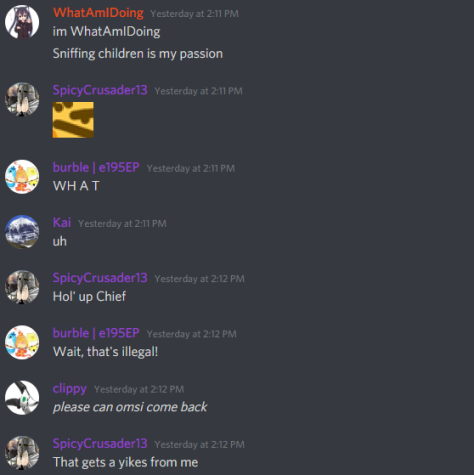Click SpicyCrusader13's avatar beside Hol' up Chief
The height and width of the screenshot is (475, 474).
coord(22,287)
